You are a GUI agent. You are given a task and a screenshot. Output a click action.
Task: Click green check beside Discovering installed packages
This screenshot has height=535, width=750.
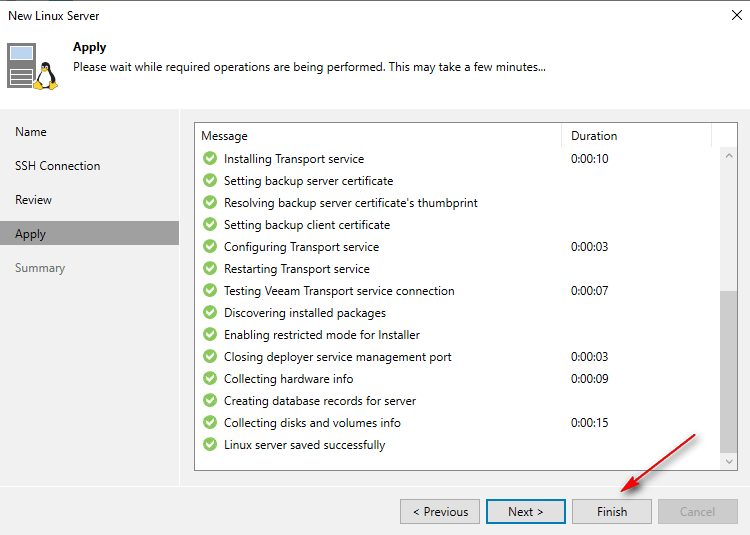[x=210, y=313]
